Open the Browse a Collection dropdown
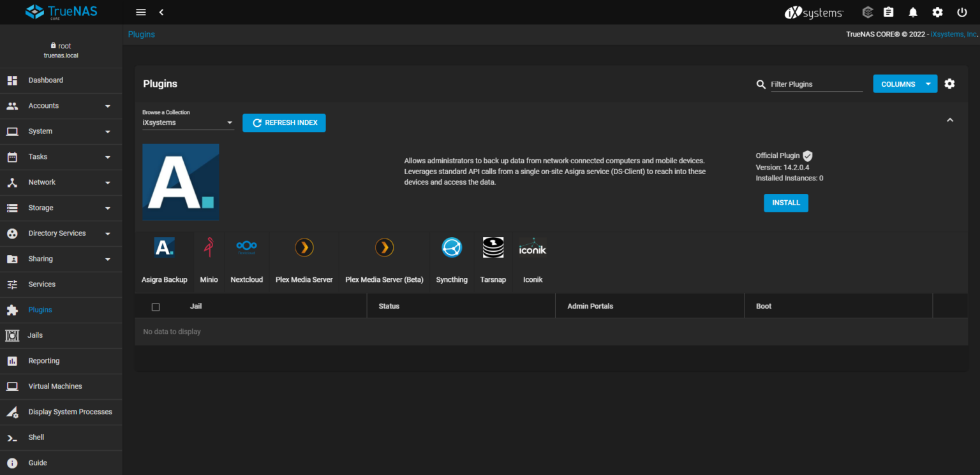Screen dimensions: 980x475 point(188,122)
